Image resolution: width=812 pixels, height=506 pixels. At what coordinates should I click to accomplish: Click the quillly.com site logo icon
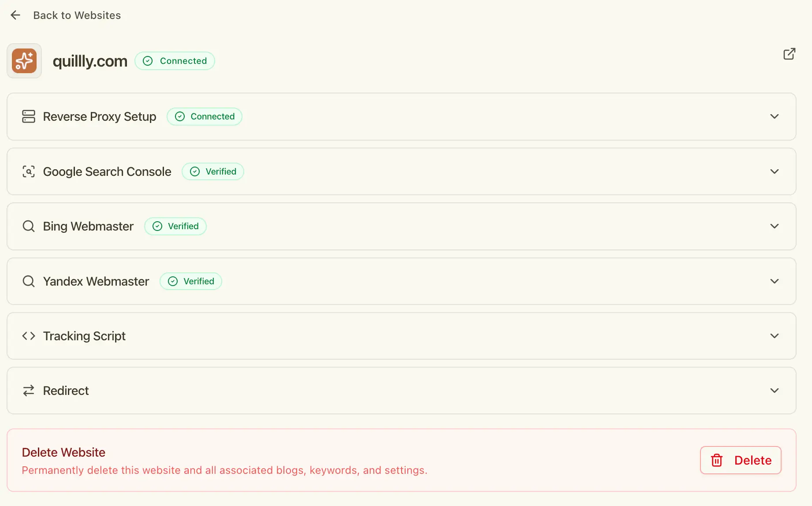click(24, 61)
